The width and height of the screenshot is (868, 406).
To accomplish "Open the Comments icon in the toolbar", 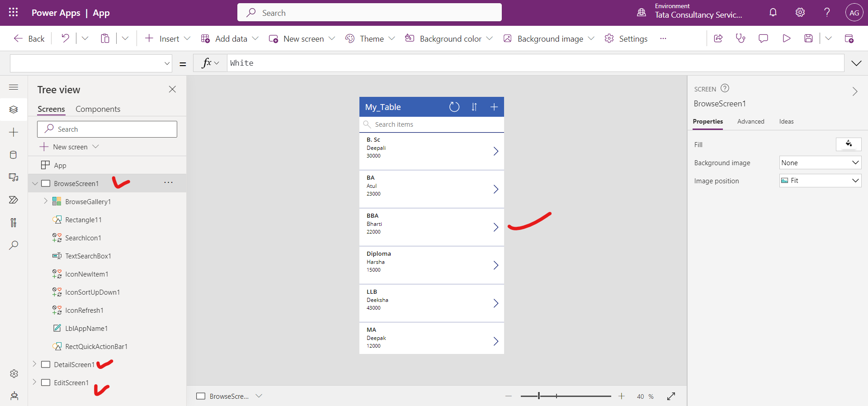I will (763, 38).
